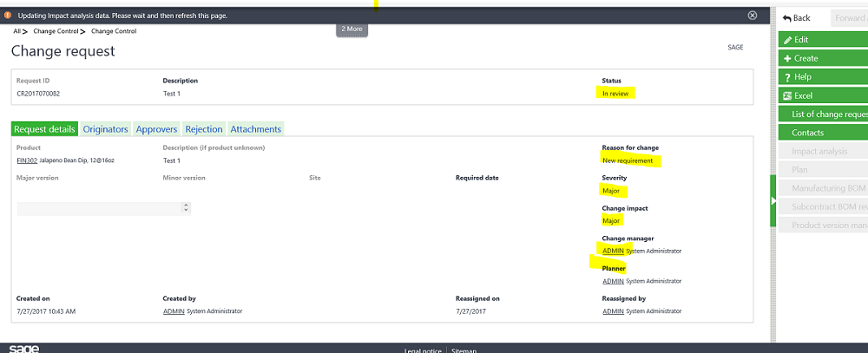868x353 pixels.
Task: Click the stepper arrows on the version field
Action: (x=186, y=208)
